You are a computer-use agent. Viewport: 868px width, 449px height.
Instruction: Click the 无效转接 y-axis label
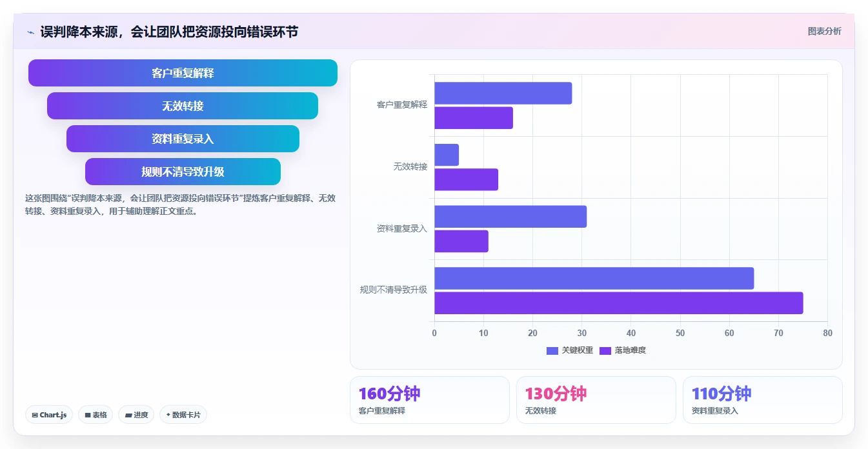[x=410, y=166]
